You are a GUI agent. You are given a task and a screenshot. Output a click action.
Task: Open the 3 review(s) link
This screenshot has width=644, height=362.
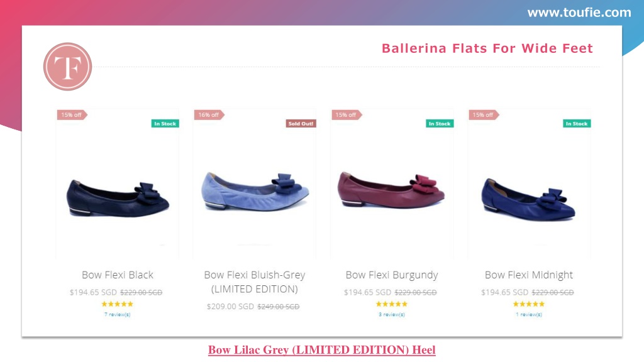click(x=392, y=314)
